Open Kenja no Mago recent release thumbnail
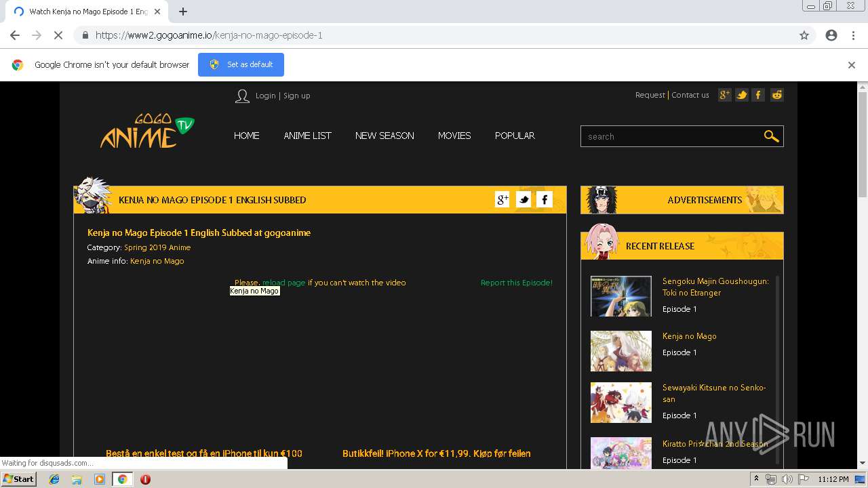Viewport: 868px width, 488px height. pyautogui.click(x=621, y=351)
